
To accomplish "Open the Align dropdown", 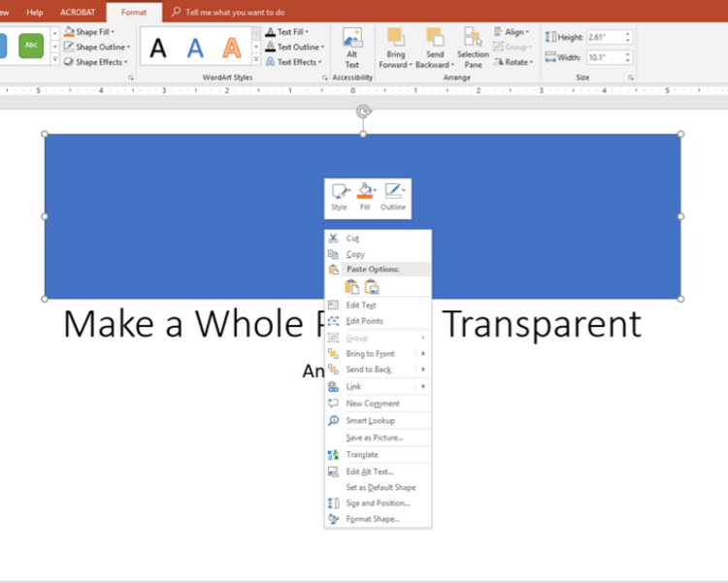I will tap(512, 32).
